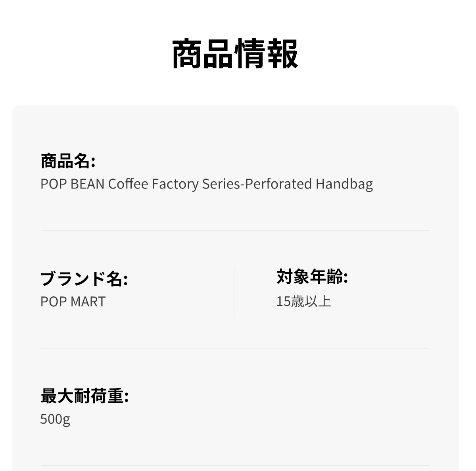The height and width of the screenshot is (471, 476).
Task: Click the 15歳以上 age value
Action: (303, 302)
